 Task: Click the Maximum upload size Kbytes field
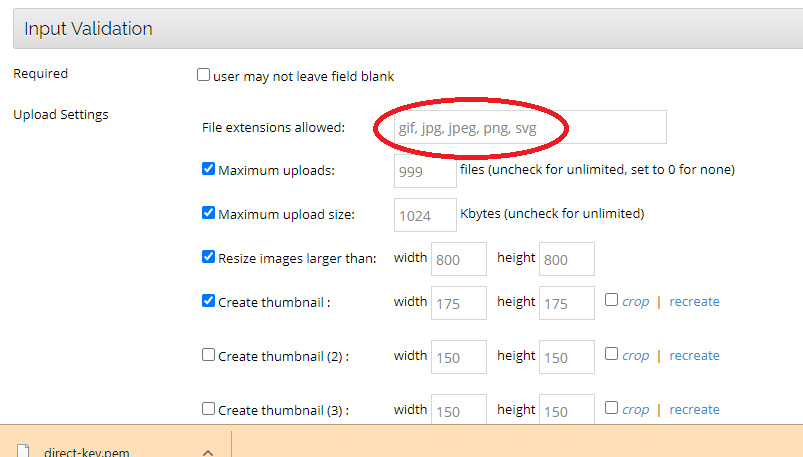[425, 215]
